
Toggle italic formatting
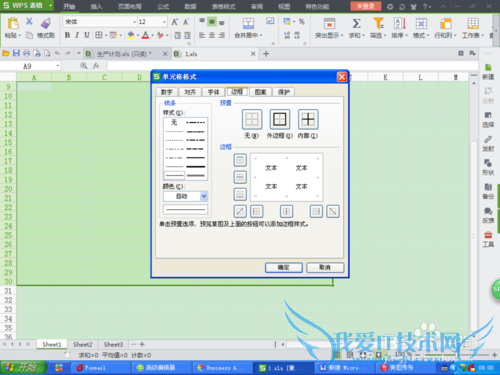tap(77, 35)
